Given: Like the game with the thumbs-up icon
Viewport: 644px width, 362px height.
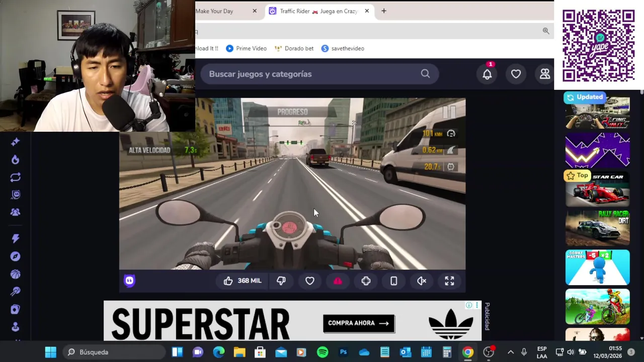Looking at the screenshot, I should point(228,281).
